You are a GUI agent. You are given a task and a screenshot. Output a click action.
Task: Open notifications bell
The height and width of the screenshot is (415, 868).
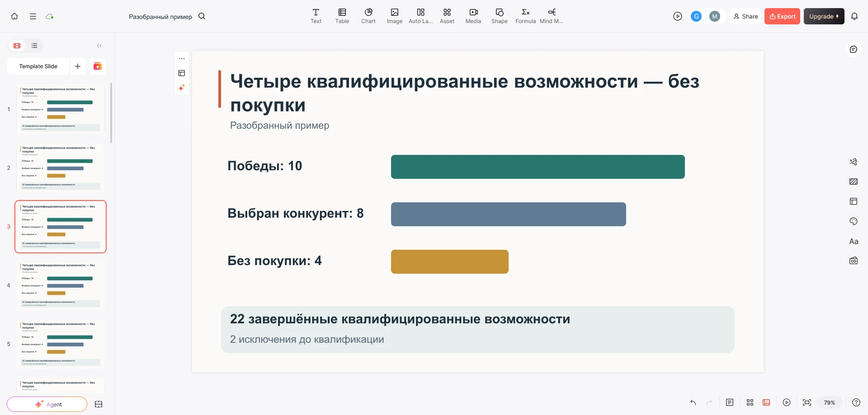pos(854,16)
